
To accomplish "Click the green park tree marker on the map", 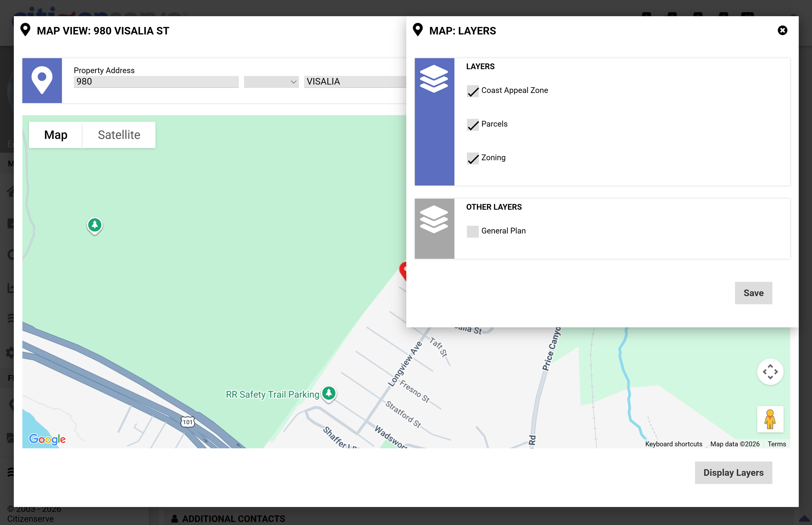I will 95,225.
